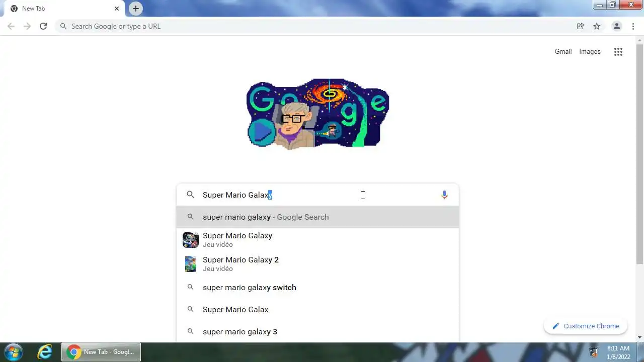Screen dimensions: 644x362
Task: Pick the 'super mario galaxy 3' suggestion
Action: coord(317,331)
